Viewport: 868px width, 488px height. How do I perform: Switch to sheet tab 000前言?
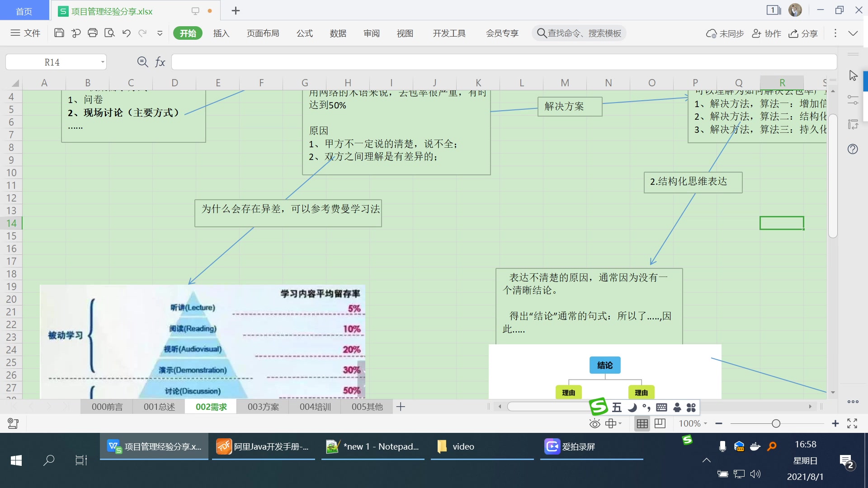pos(107,407)
